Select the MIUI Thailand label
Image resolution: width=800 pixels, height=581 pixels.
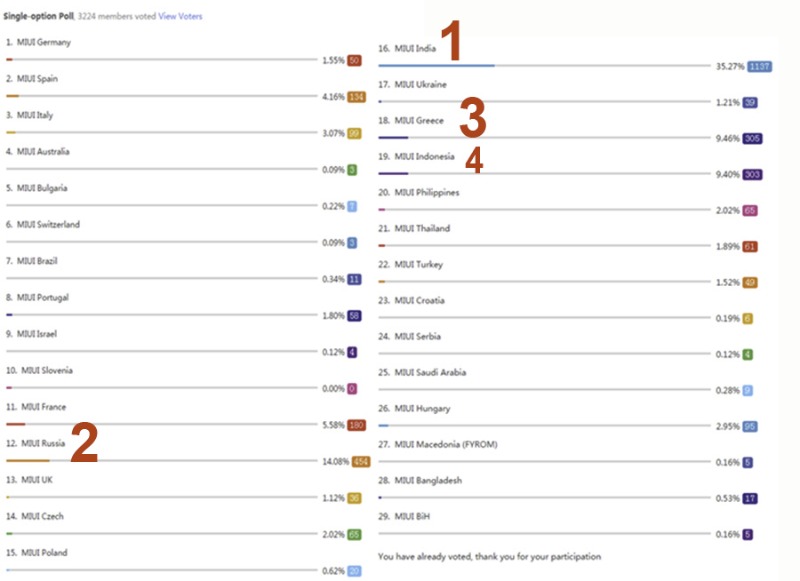[x=422, y=229]
